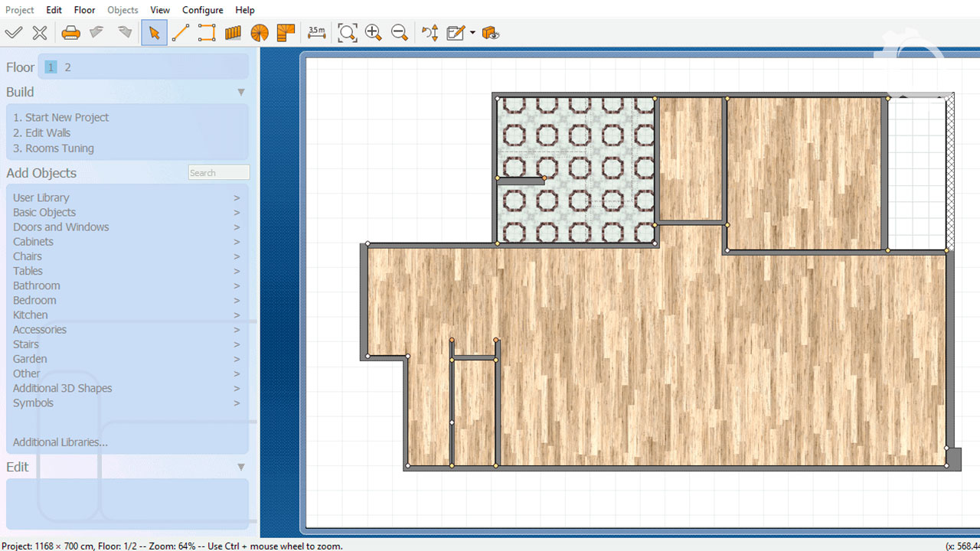Click the checkmark accept icon

point(14,33)
